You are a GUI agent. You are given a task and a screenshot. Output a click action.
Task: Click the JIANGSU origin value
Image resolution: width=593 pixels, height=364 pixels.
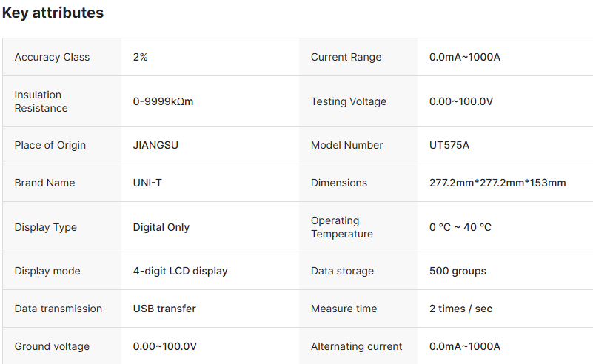155,145
